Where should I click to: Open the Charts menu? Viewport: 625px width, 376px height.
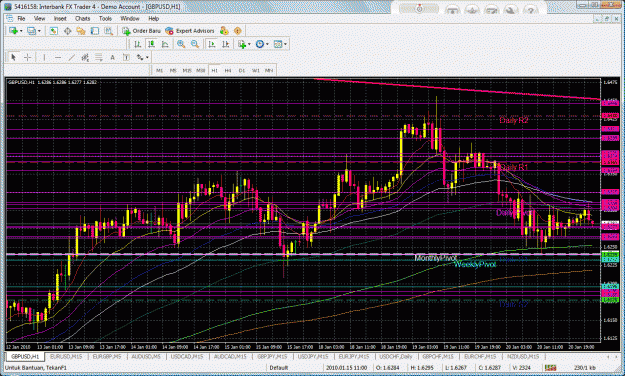pyautogui.click(x=83, y=18)
